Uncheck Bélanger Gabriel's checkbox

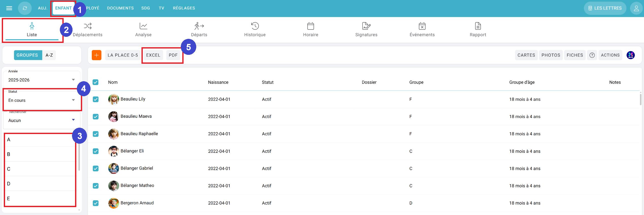click(96, 169)
